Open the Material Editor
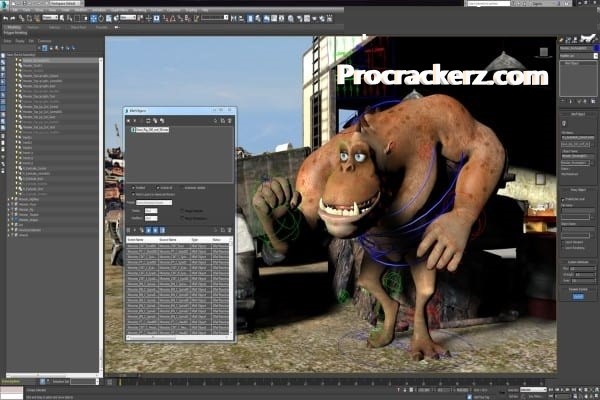 pyautogui.click(x=291, y=18)
